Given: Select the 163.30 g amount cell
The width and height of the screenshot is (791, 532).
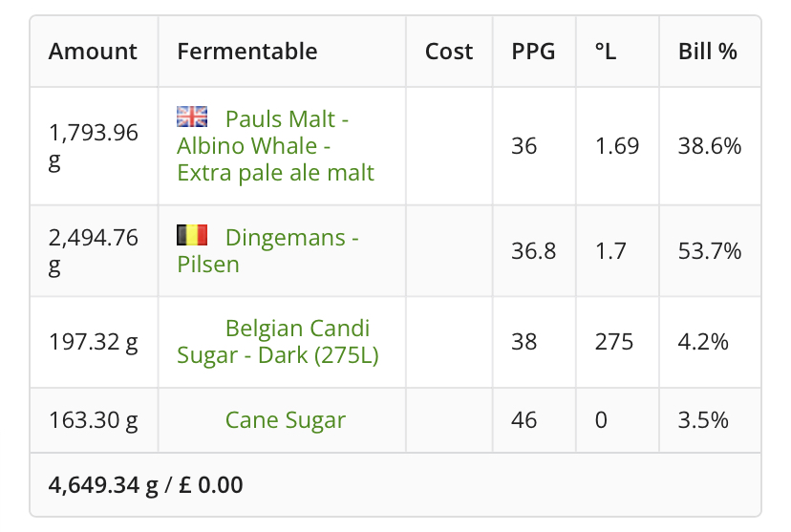Looking at the screenshot, I should [x=94, y=420].
